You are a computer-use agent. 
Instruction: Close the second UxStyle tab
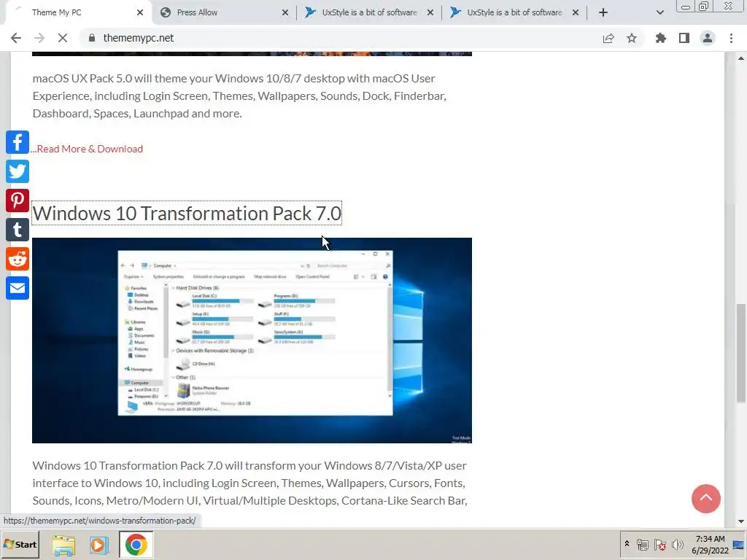point(576,12)
